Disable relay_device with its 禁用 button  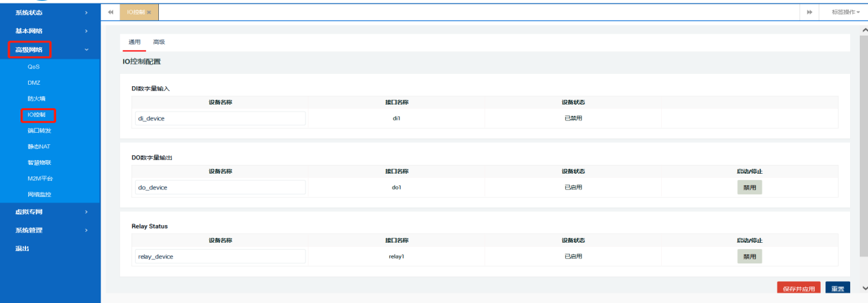coord(749,256)
